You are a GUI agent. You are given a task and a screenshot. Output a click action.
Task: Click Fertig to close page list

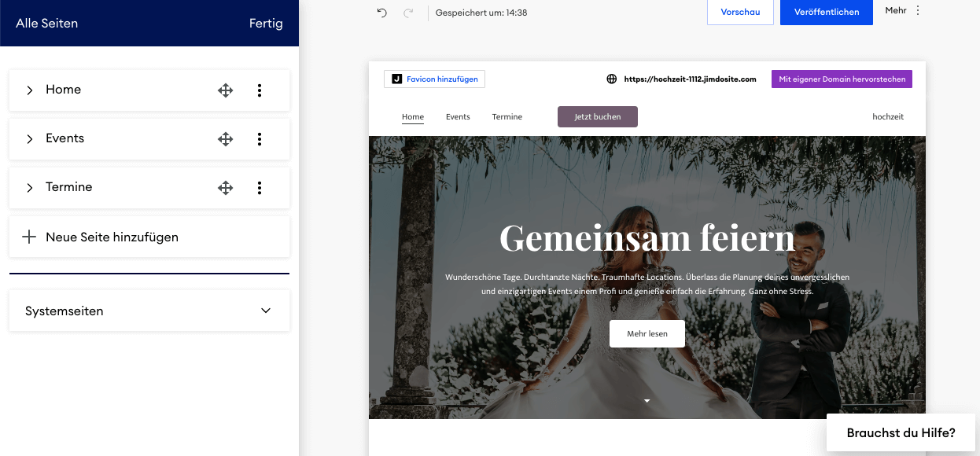[266, 24]
